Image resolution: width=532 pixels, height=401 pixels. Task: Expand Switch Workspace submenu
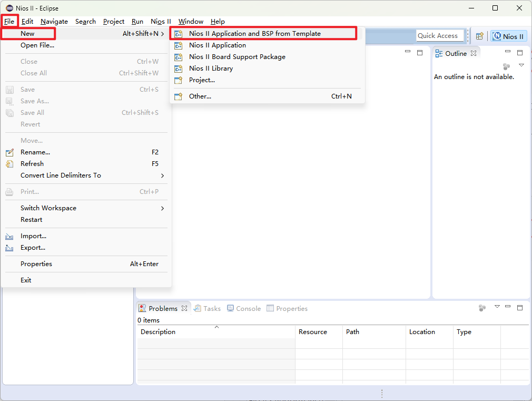(x=86, y=208)
